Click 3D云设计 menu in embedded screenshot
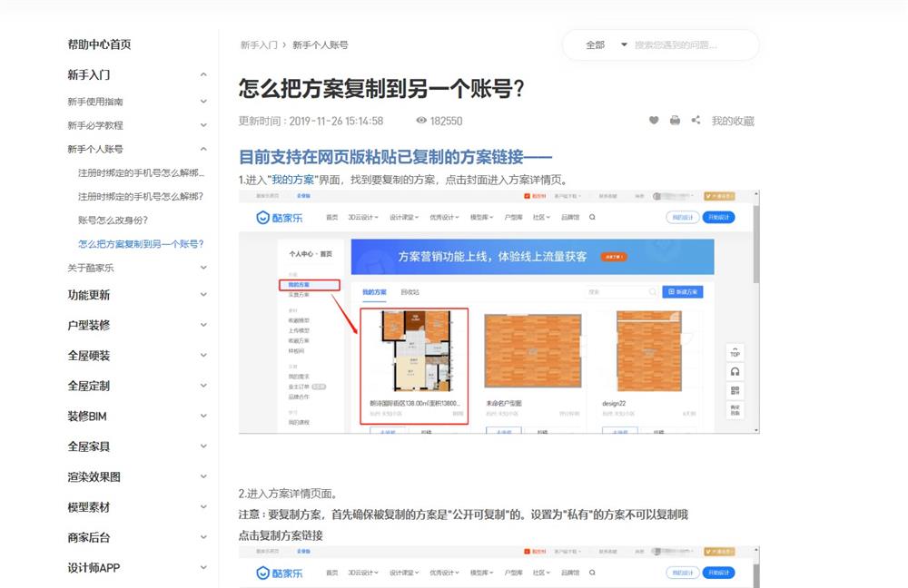The width and height of the screenshot is (908, 588). [362, 218]
